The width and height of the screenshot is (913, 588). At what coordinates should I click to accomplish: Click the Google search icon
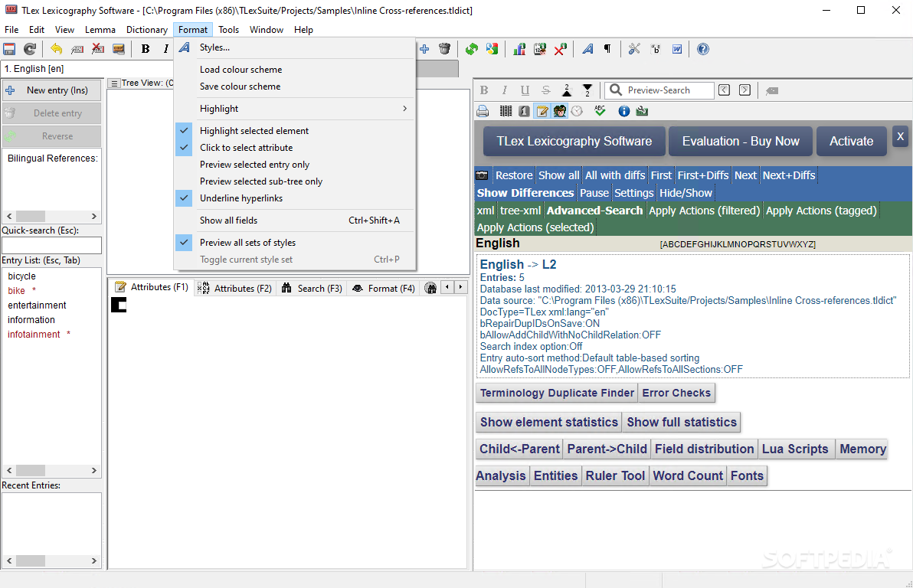pyautogui.click(x=492, y=49)
